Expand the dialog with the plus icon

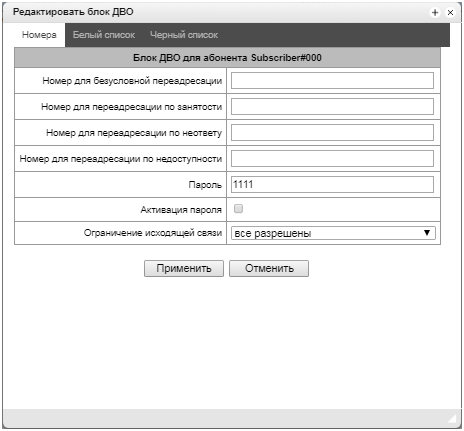point(435,13)
